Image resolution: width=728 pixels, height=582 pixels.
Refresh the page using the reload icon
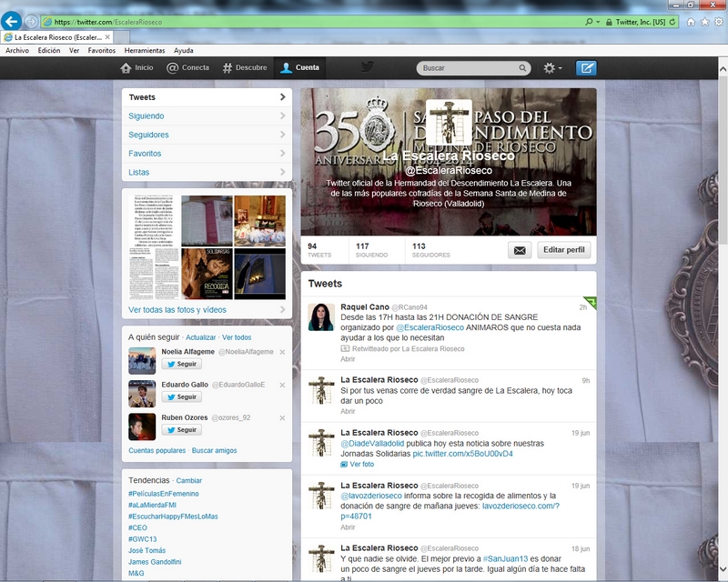coord(672,22)
